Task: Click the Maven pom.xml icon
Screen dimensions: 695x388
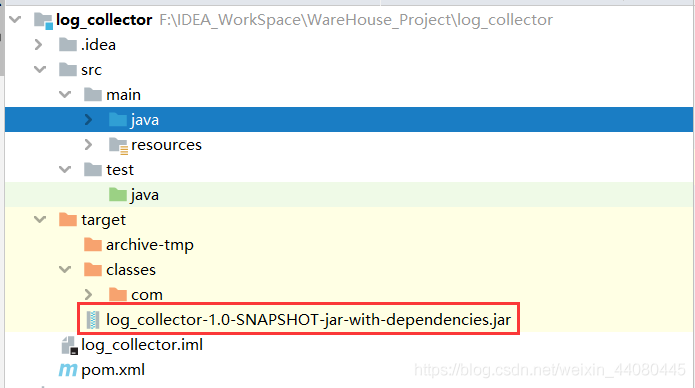Action: click(68, 370)
